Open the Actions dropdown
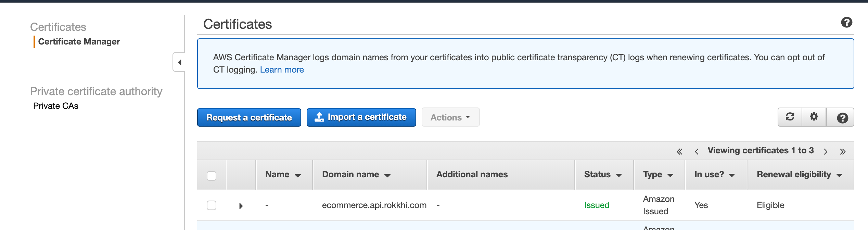This screenshot has height=230, width=868. coord(450,117)
